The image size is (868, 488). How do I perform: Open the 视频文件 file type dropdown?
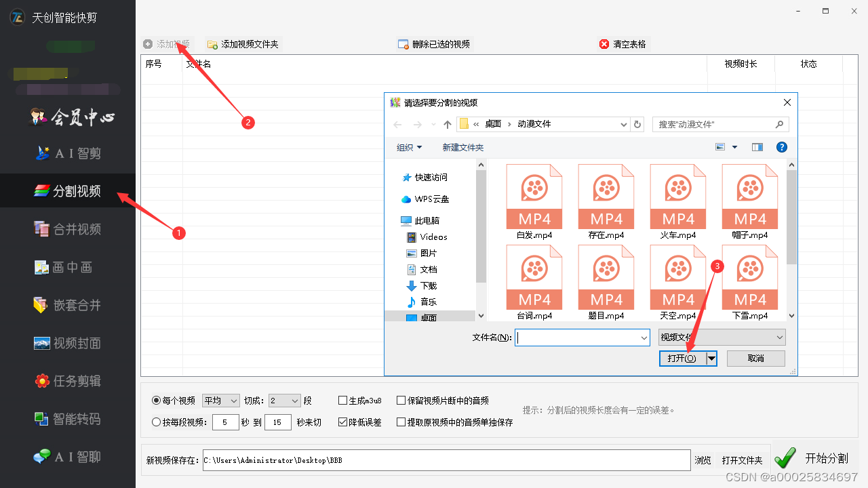pyautogui.click(x=722, y=337)
